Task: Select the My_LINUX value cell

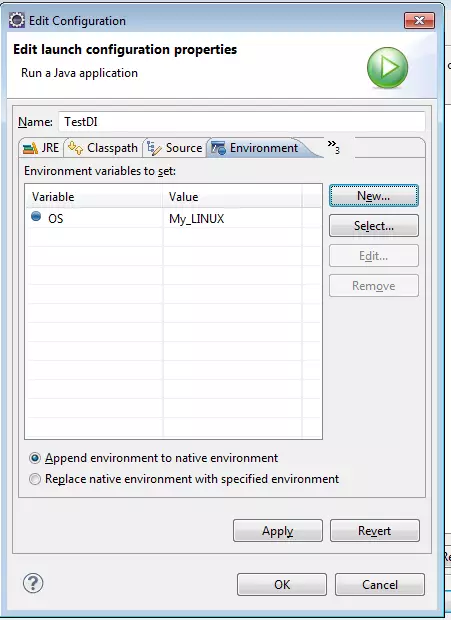Action: 232,219
